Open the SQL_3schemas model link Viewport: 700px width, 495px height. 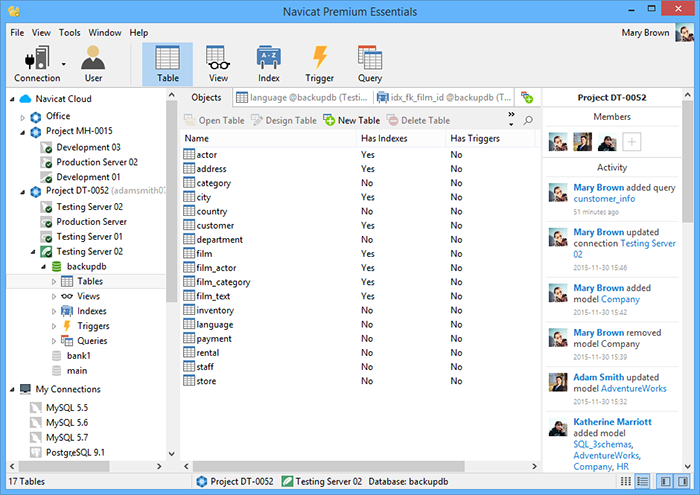pos(603,444)
